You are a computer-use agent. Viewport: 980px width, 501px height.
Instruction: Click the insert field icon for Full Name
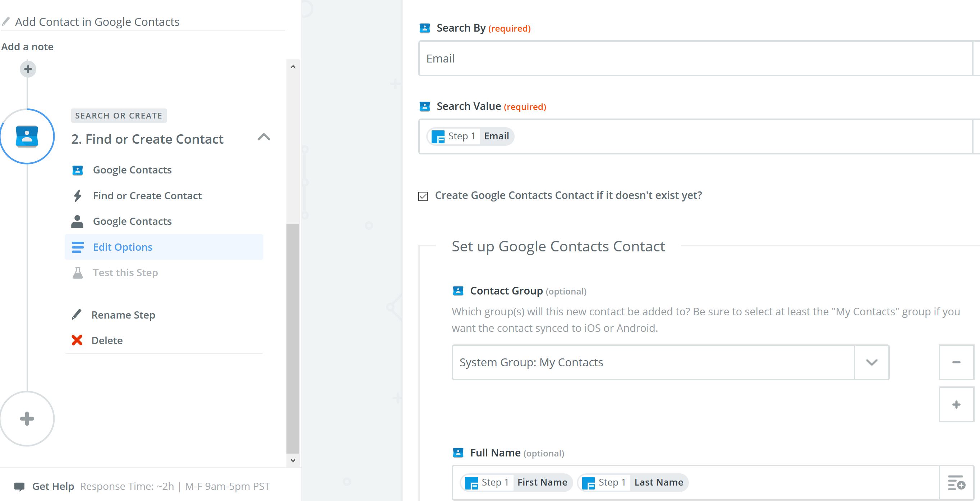956,483
